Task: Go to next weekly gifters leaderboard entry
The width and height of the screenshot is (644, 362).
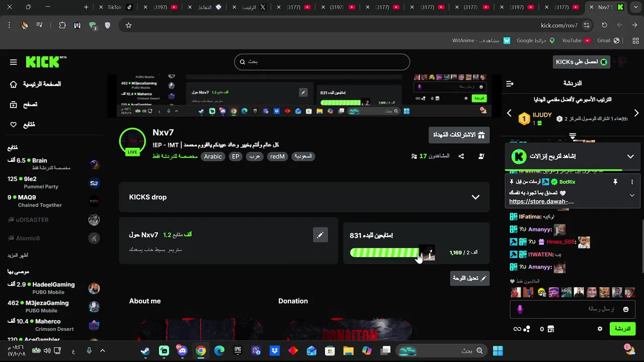Action: tap(636, 113)
